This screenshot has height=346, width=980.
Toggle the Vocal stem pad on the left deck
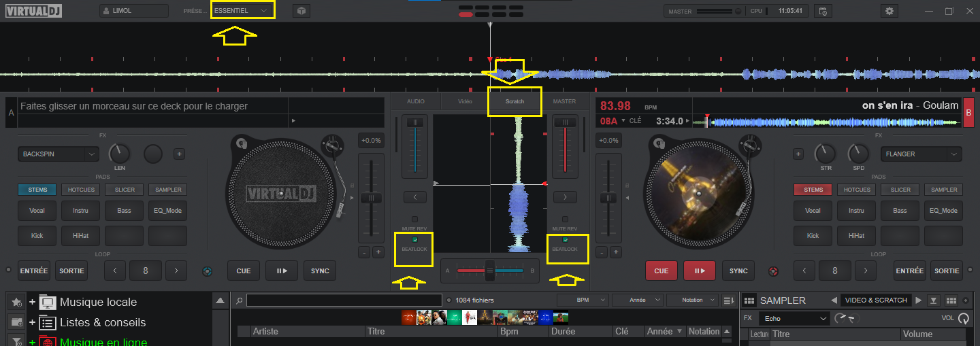tap(37, 211)
